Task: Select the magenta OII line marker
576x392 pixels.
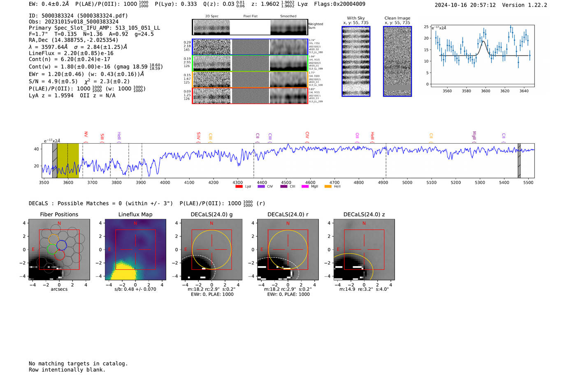Action: pyautogui.click(x=357, y=136)
